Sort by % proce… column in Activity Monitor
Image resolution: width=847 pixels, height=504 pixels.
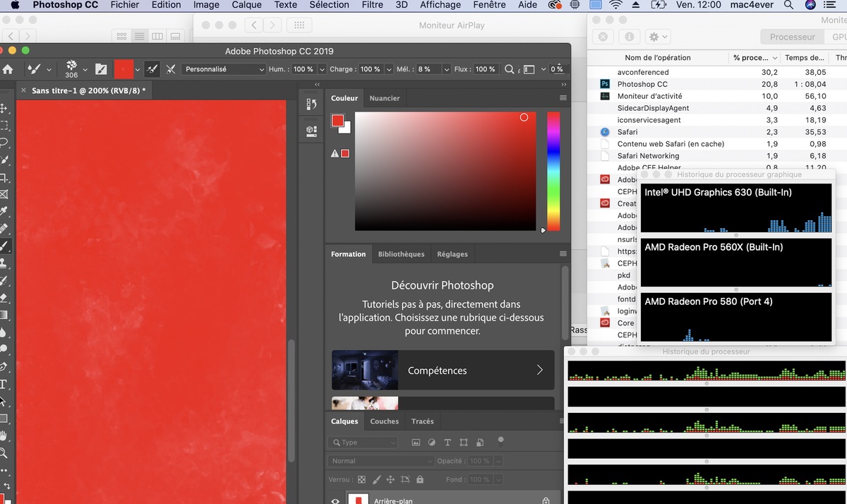pos(755,57)
